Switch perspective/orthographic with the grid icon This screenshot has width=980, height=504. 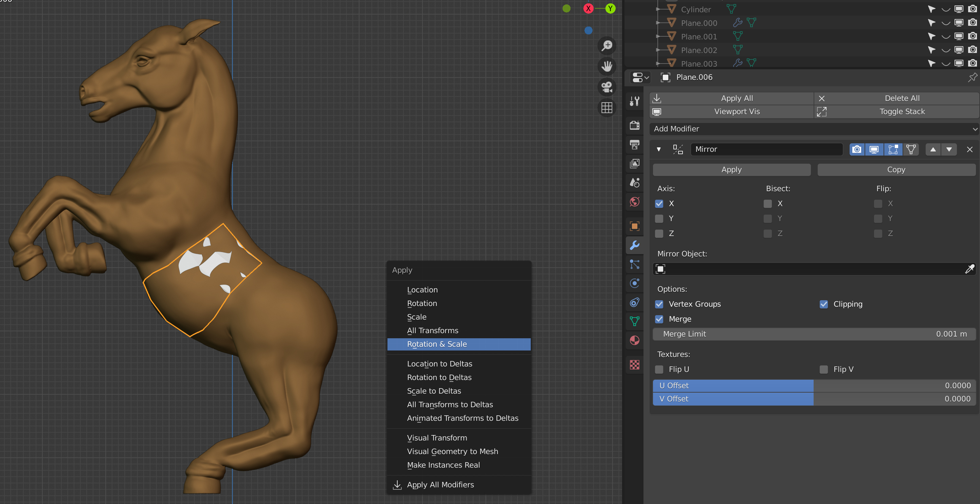[607, 108]
